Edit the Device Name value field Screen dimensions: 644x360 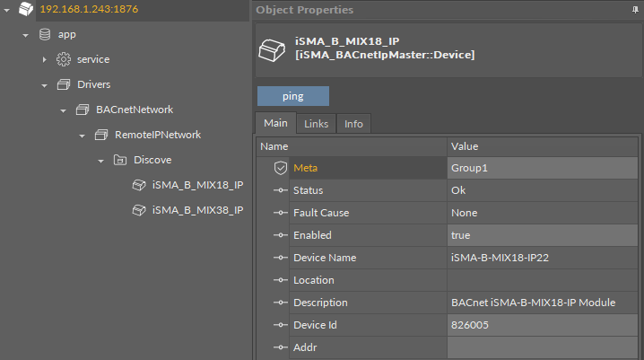[x=544, y=258]
